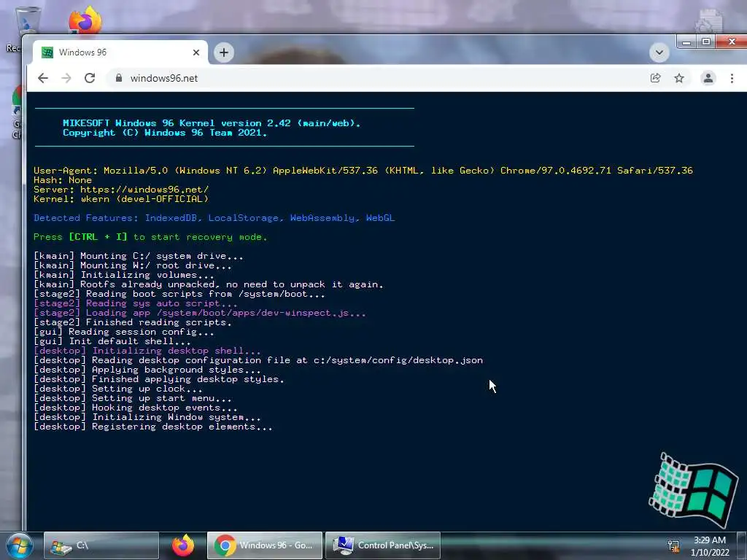747x560 pixels.
Task: Share this page using the share icon
Action: (656, 78)
